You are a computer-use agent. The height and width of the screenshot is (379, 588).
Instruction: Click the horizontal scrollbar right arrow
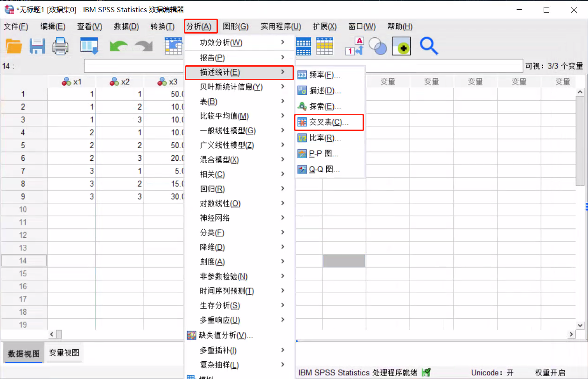click(x=571, y=334)
